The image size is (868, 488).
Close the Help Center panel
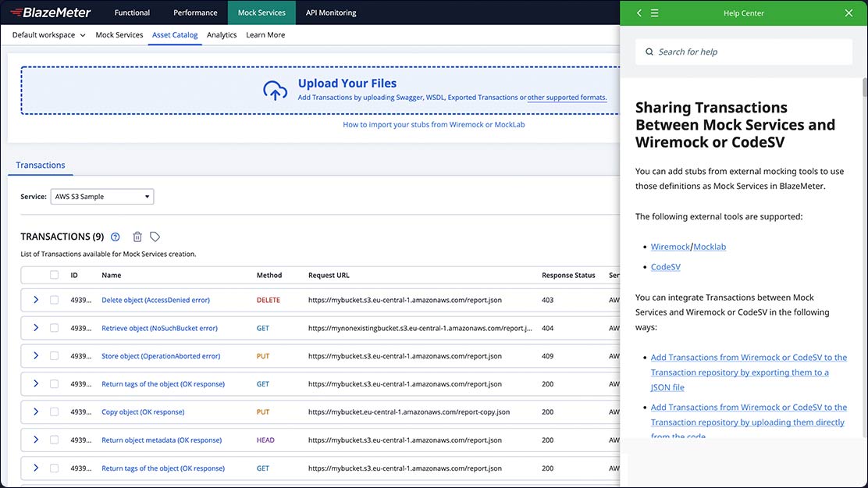click(x=848, y=12)
